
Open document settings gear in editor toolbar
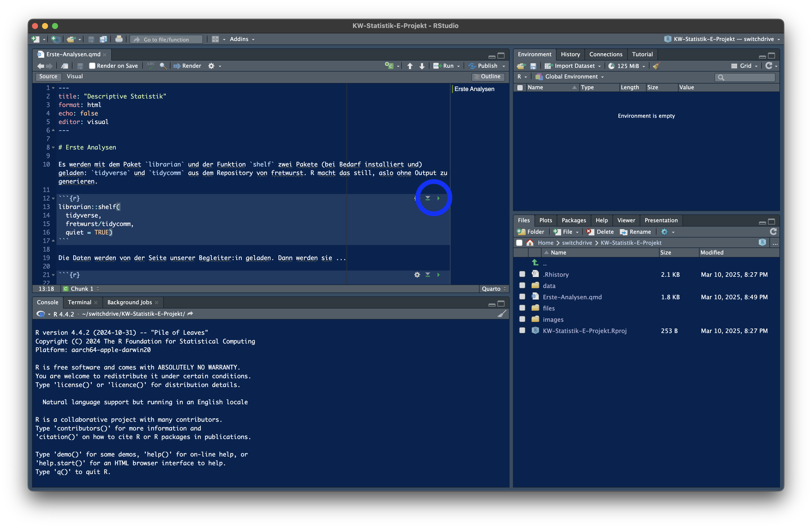(211, 66)
